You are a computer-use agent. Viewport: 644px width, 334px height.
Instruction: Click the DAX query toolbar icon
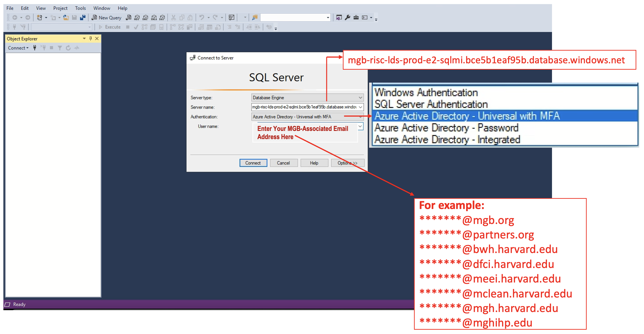click(x=162, y=17)
